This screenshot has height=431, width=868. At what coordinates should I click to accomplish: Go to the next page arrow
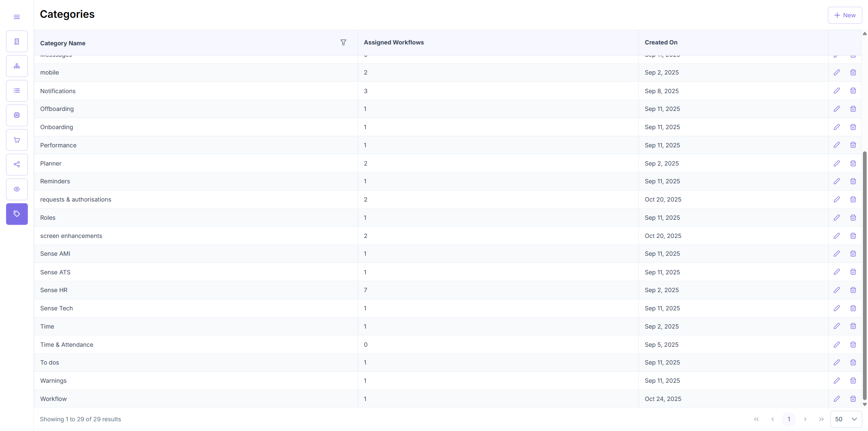(x=805, y=419)
